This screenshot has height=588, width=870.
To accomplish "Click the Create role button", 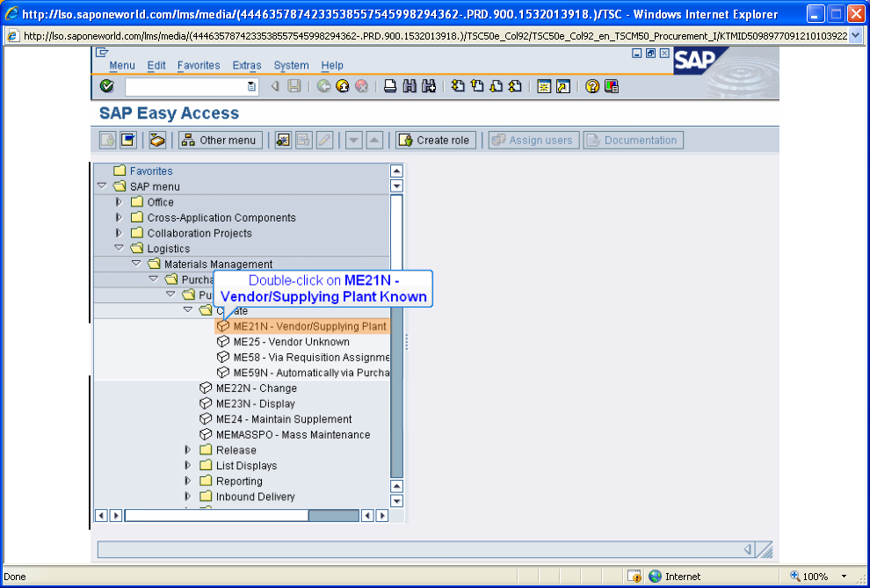I will (x=436, y=141).
